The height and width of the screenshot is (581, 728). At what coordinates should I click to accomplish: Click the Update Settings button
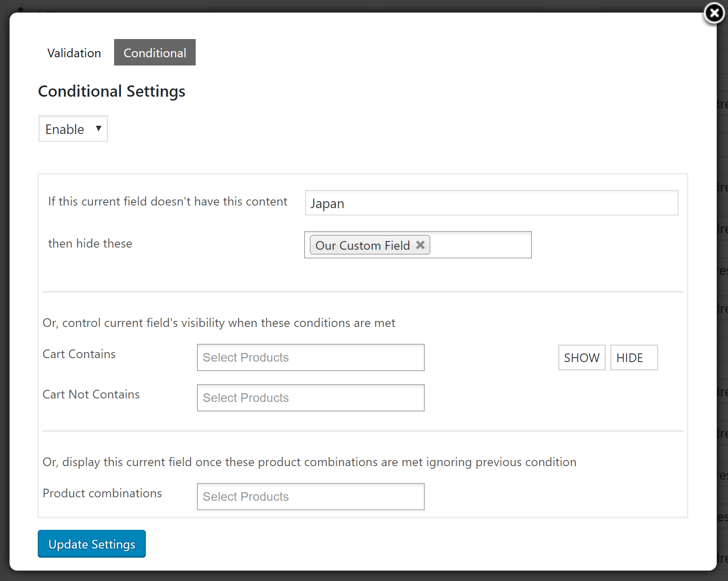[x=91, y=544]
